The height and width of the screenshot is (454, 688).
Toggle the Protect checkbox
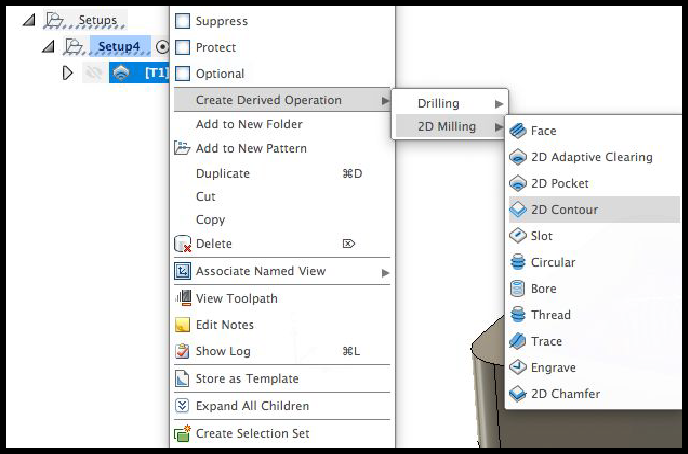click(x=183, y=47)
